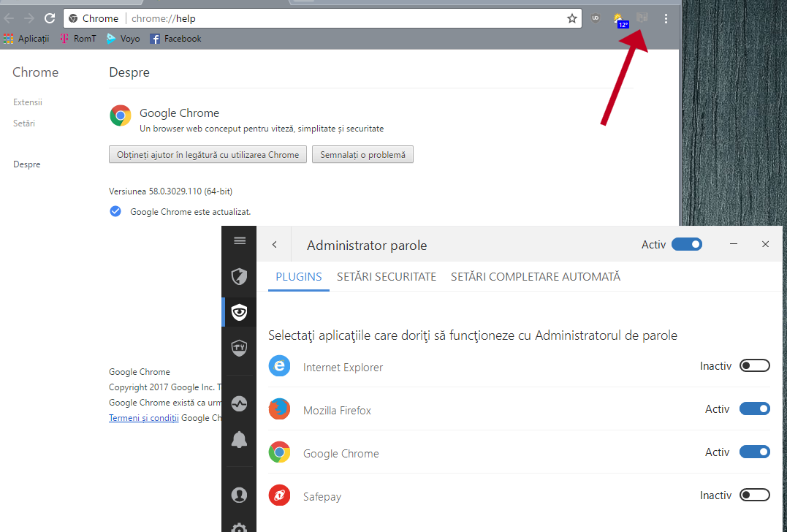The image size is (787, 532).
Task: Click the Google Chrome logo on Despre page
Action: point(121,116)
